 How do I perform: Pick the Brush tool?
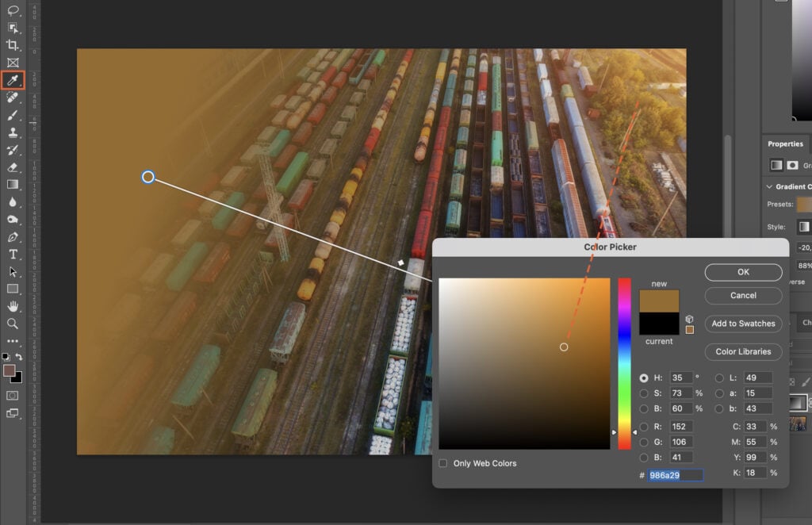pyautogui.click(x=11, y=116)
